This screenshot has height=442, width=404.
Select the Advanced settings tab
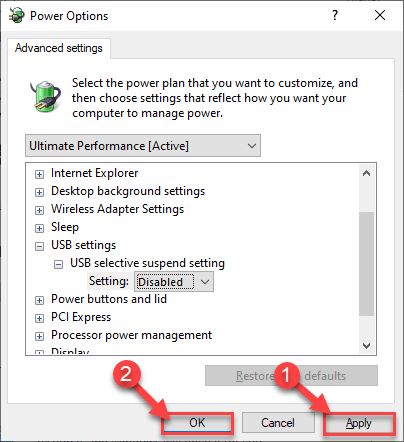tap(59, 48)
